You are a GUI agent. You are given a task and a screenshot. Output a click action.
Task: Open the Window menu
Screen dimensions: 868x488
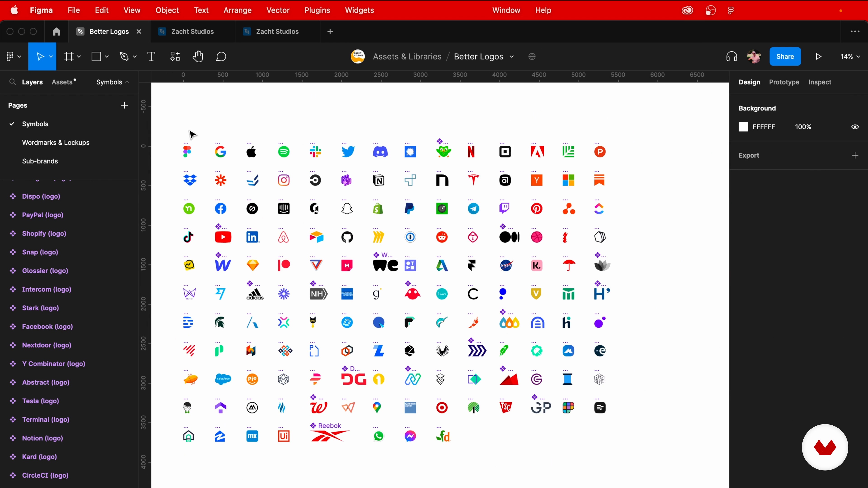point(506,10)
